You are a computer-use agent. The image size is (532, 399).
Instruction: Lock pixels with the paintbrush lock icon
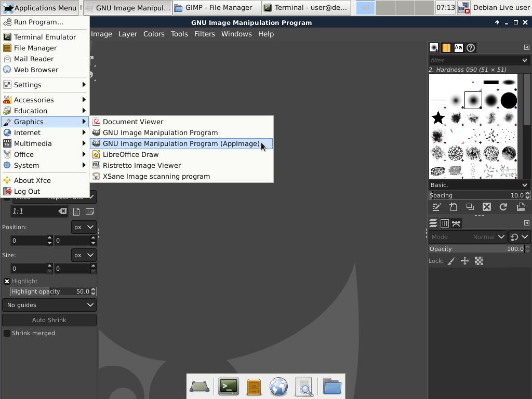point(451,261)
